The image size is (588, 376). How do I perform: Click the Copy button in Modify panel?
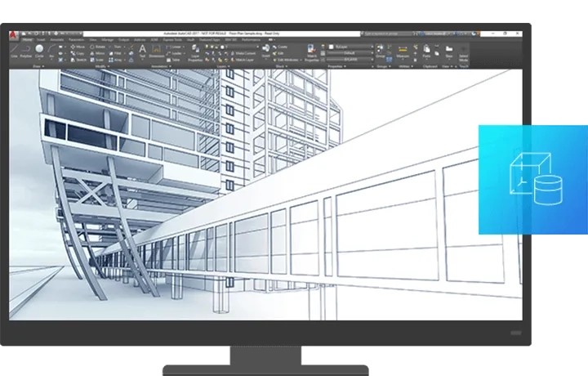coord(78,53)
